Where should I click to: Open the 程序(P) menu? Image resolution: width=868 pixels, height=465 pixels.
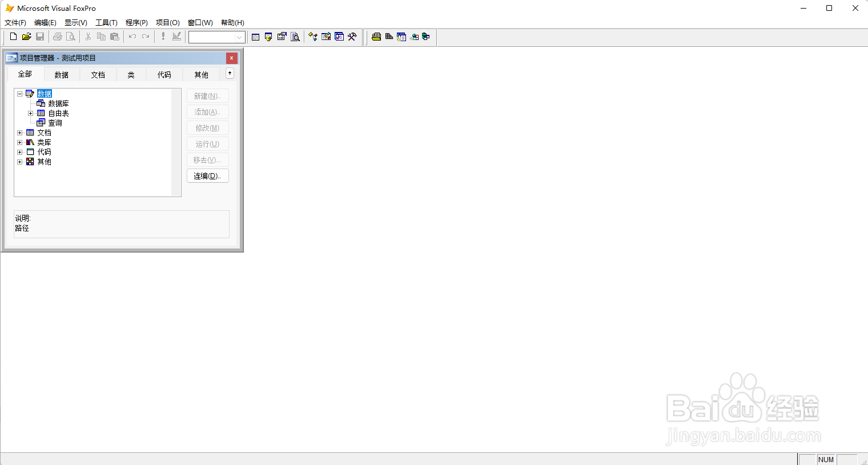(x=136, y=23)
